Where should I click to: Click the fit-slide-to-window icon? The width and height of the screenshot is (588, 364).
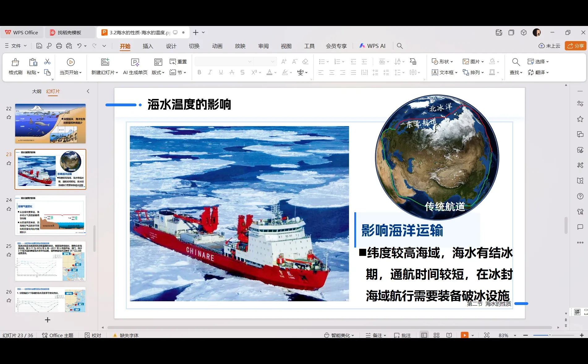(x=487, y=335)
